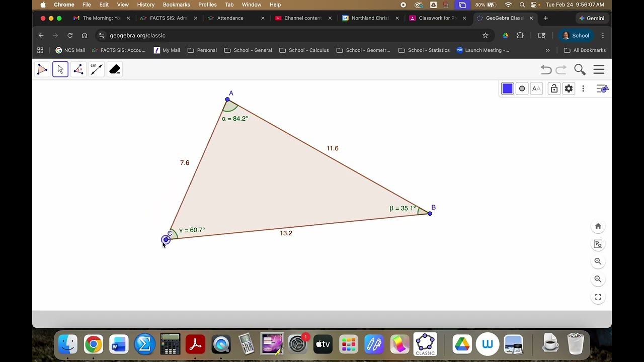
Task: Switch to The Morning Gmail tab
Action: coord(102,18)
